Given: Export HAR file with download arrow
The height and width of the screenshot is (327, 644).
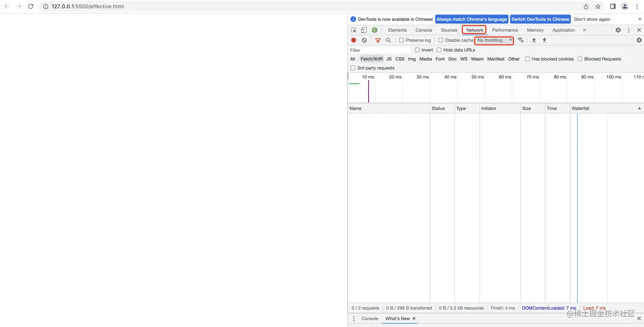Looking at the screenshot, I should point(544,40).
